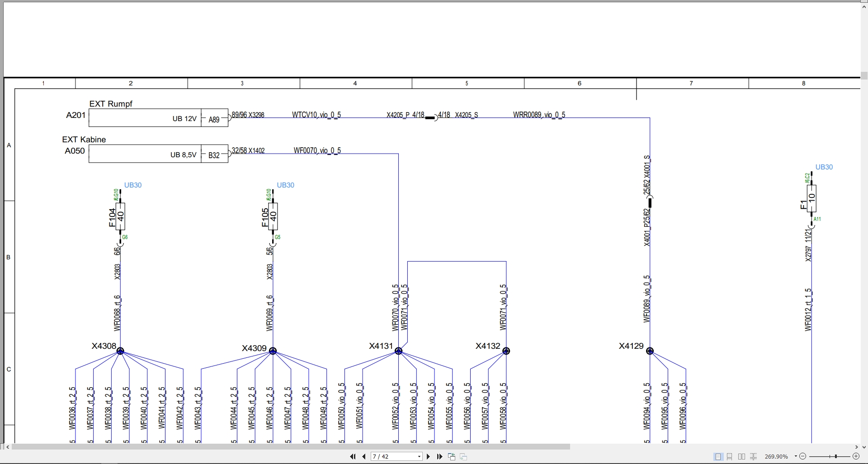Go to the previous page

pos(364,457)
